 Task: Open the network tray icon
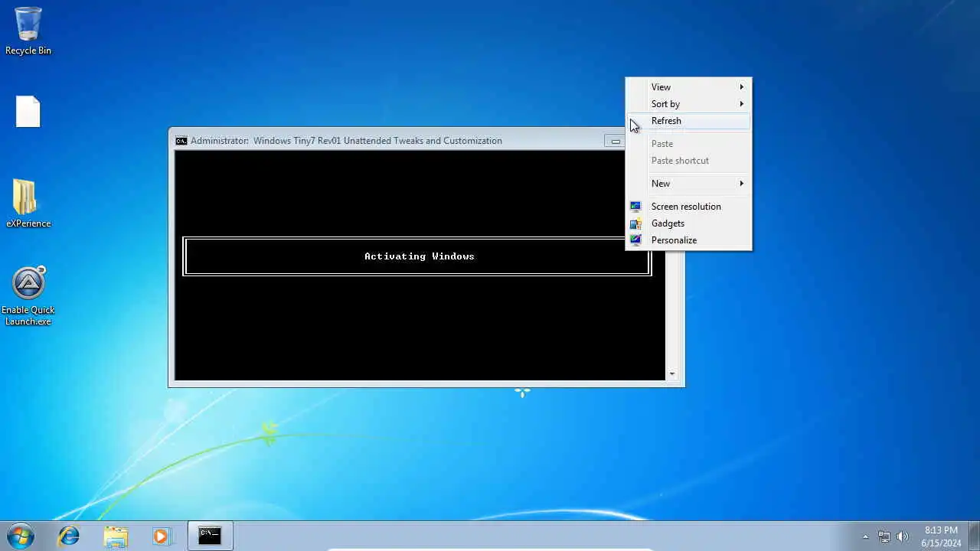(x=884, y=536)
